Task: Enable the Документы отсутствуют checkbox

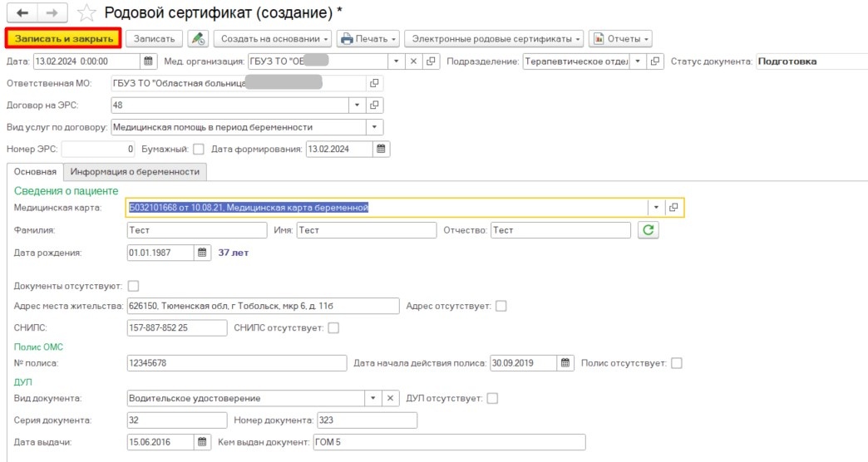Action: point(133,286)
